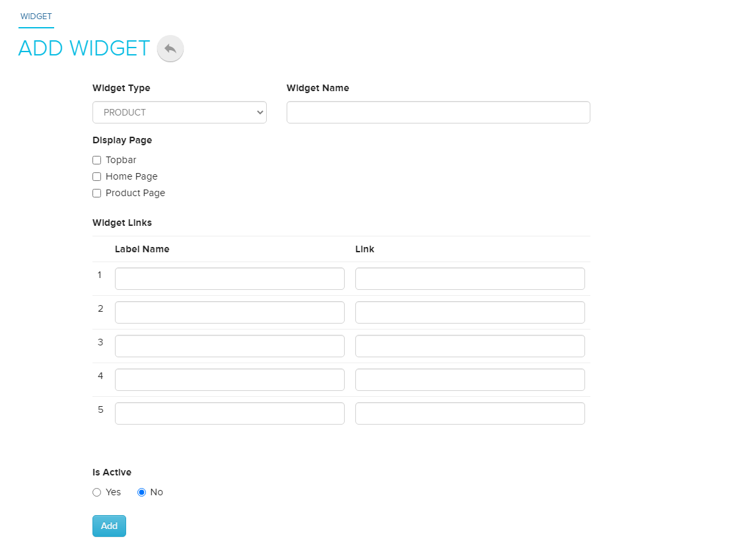This screenshot has width=737, height=560.
Task: Click the Widget Type label
Action: tap(122, 88)
